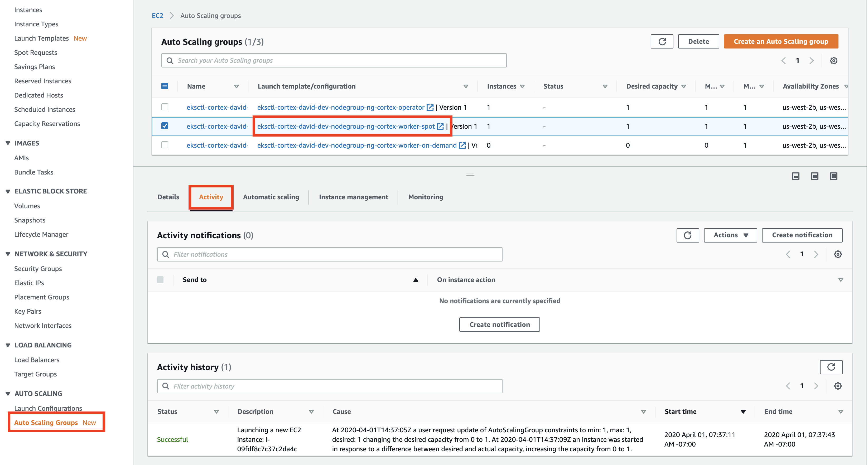
Task: Check the cortex-operator group row checkbox
Action: 165,107
